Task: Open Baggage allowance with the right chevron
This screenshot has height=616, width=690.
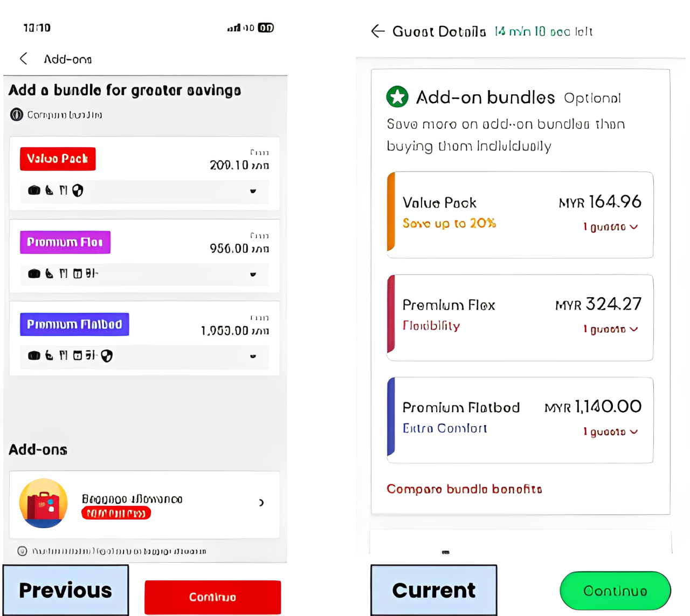Action: point(261,503)
